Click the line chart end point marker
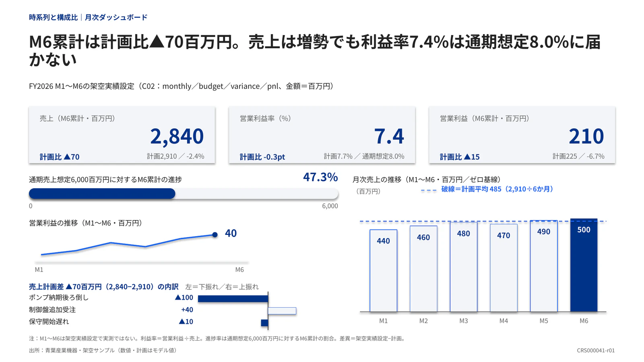This screenshot has width=644, height=362. point(215,234)
